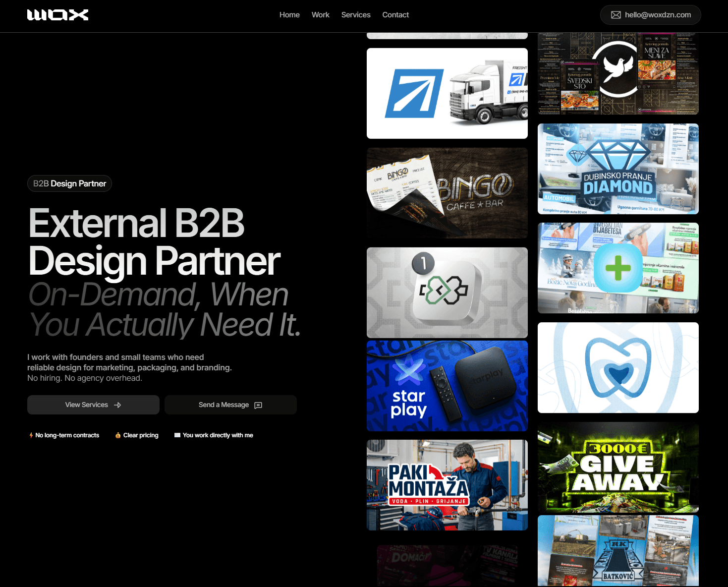
Task: Click the Send a Message button
Action: click(230, 405)
